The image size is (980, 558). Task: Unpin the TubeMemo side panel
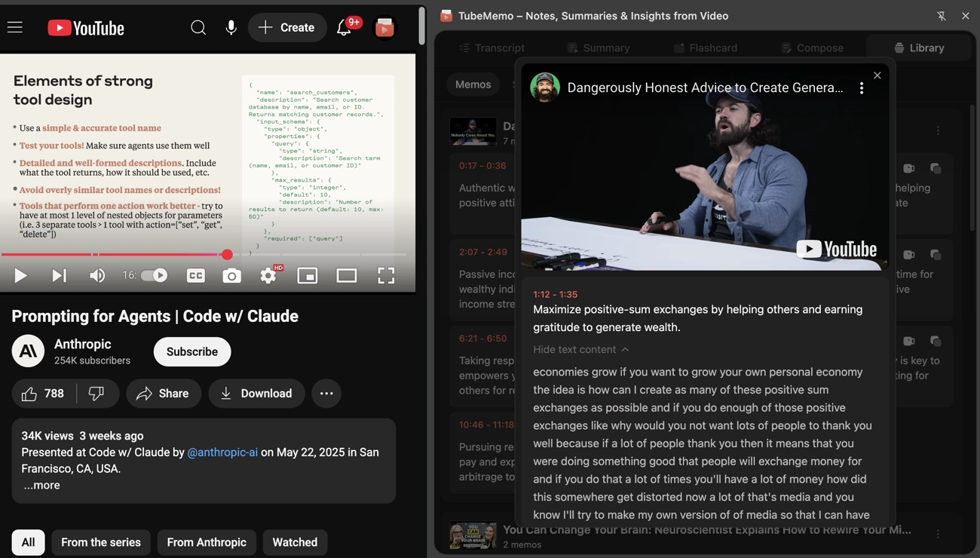[942, 16]
